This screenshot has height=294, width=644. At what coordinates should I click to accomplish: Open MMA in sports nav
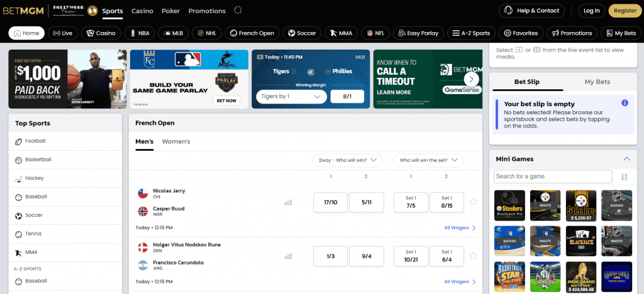(341, 33)
